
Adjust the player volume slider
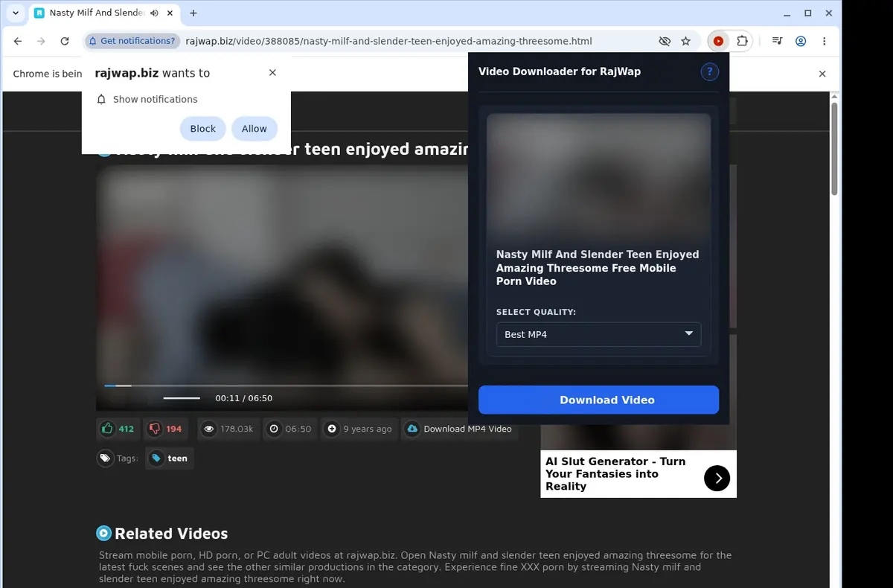(182, 398)
